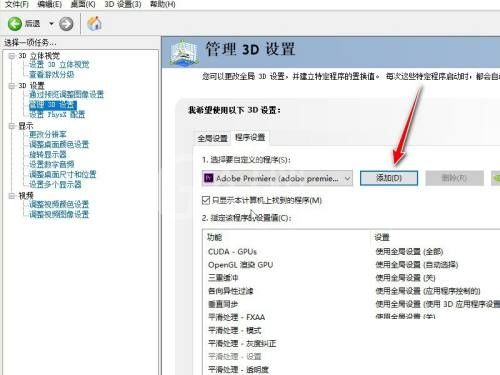The image size is (500, 375).
Task: Collapse the 3D 立体视觉 tree node
Action: point(12,56)
